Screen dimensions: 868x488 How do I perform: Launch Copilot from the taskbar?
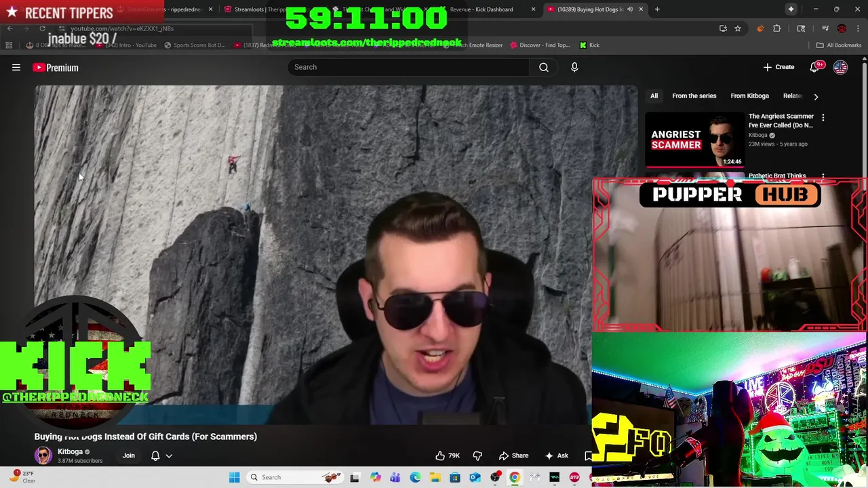pyautogui.click(x=375, y=478)
